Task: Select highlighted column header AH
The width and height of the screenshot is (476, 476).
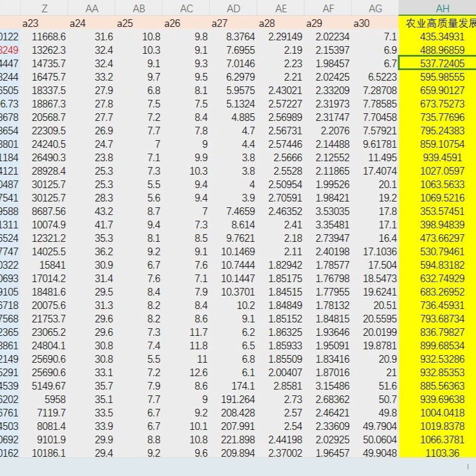Action: coord(437,8)
